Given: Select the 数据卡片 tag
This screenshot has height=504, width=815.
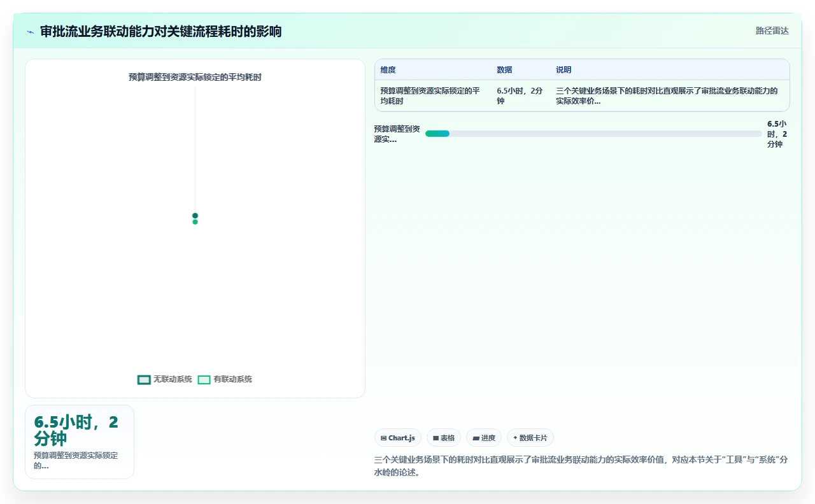Looking at the screenshot, I should pos(530,438).
